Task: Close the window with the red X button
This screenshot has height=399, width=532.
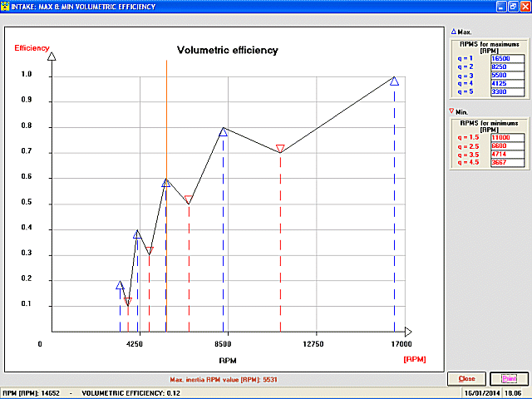Action: [525, 7]
